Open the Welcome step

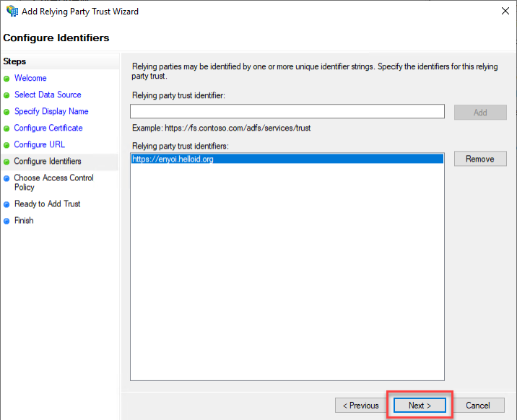pyautogui.click(x=30, y=78)
